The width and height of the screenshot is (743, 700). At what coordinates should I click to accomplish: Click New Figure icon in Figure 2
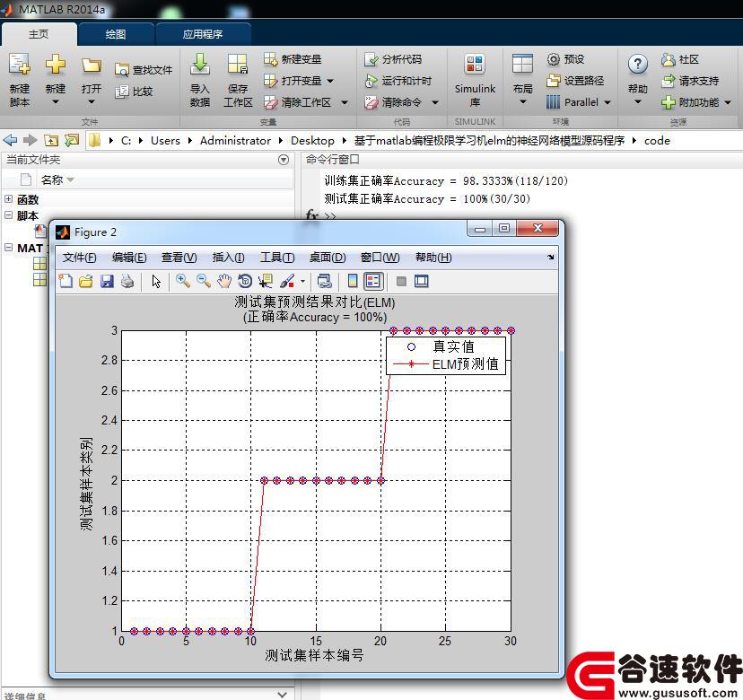[66, 281]
